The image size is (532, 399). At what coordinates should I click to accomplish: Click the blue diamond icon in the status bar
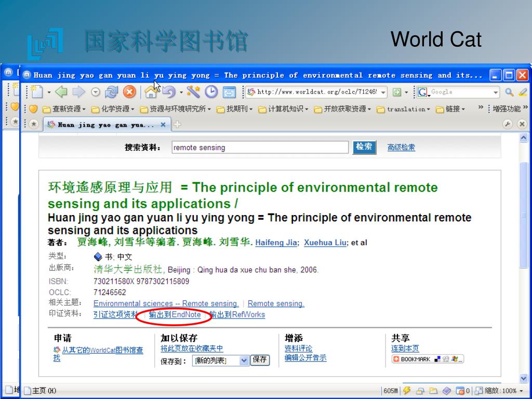446,391
